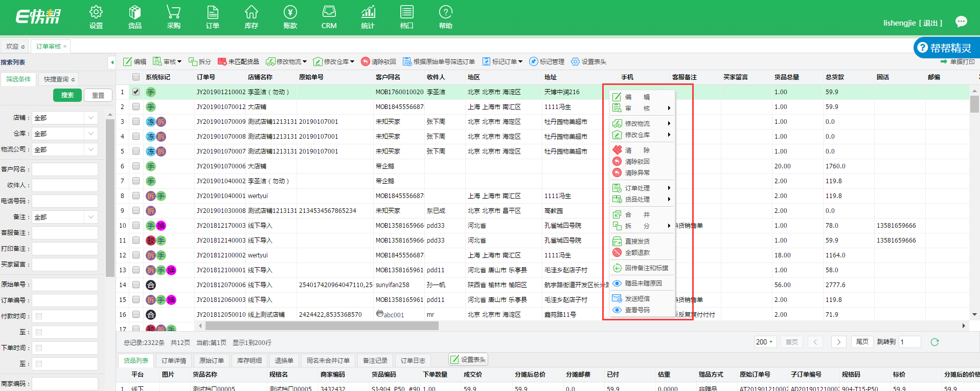Open the 审核 toolbar dropdown
This screenshot has width=980, height=391.
(x=168, y=61)
